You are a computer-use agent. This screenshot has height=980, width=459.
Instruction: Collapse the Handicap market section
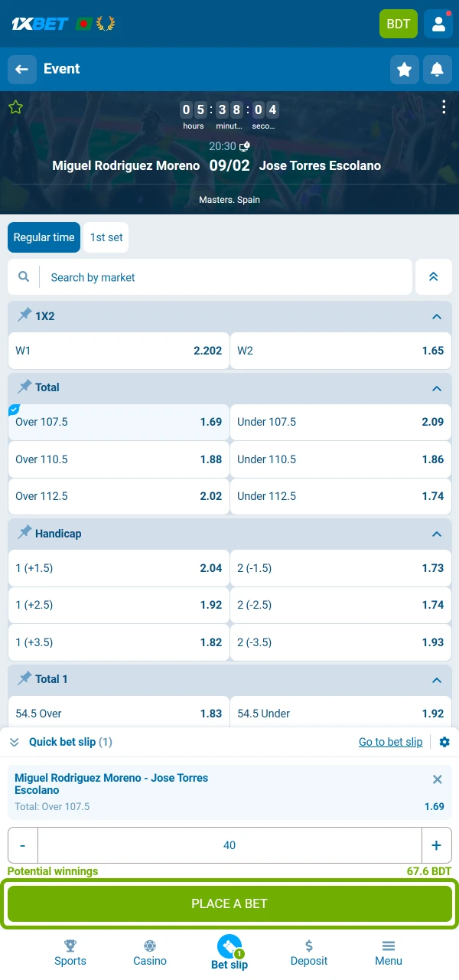pyautogui.click(x=437, y=534)
